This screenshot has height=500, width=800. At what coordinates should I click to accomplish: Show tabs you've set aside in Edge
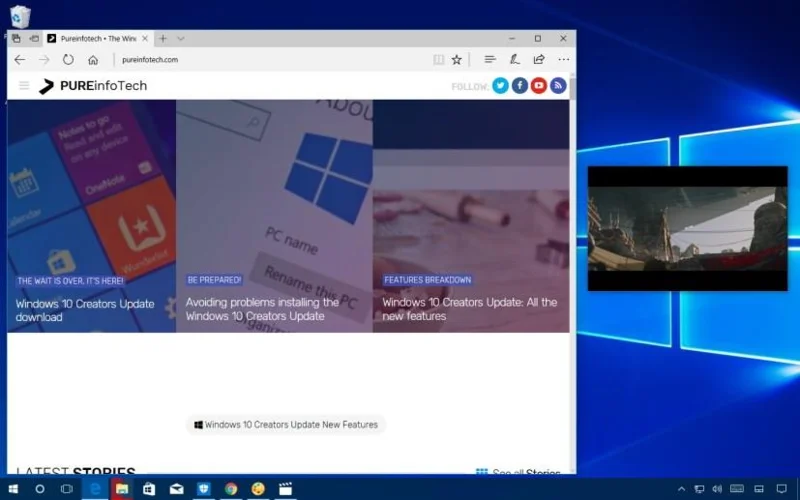16,38
